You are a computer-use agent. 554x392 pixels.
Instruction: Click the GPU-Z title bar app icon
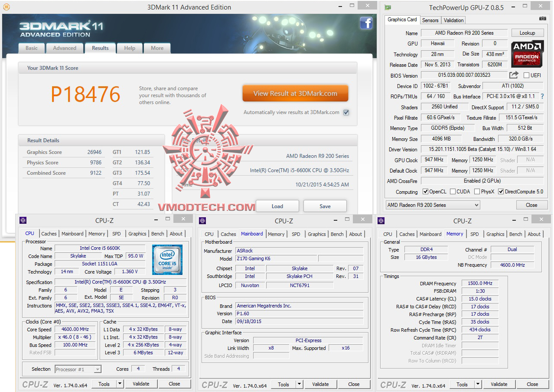388,7
